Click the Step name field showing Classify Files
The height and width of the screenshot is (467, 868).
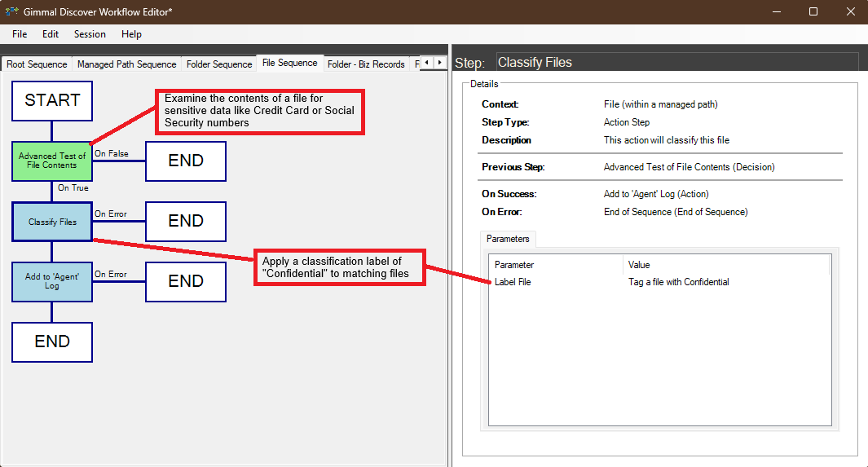(676, 63)
